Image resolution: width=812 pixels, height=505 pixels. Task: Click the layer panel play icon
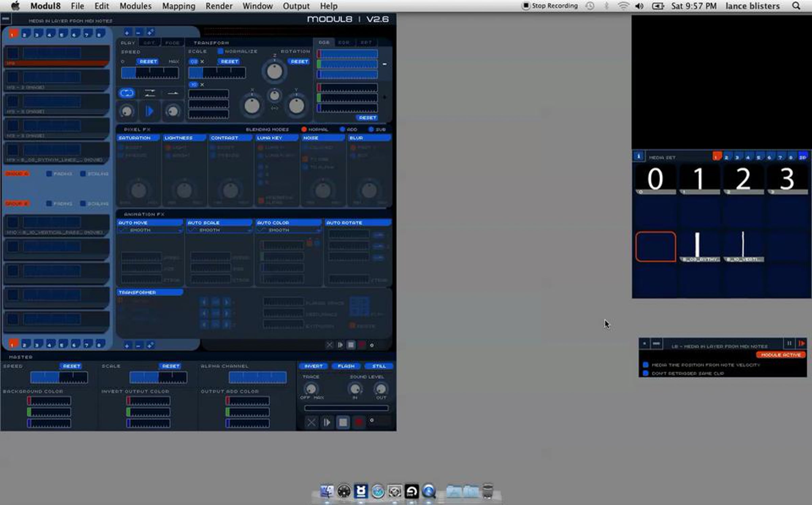tap(340, 345)
